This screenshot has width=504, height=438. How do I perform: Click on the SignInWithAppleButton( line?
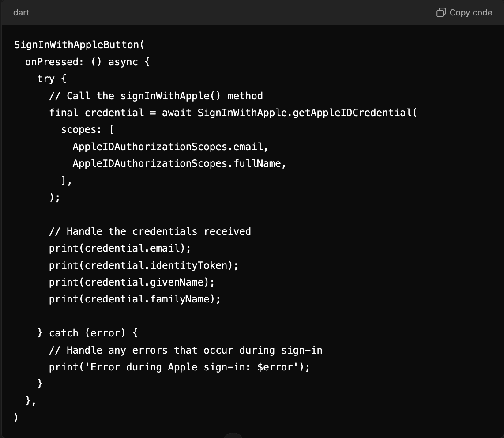79,45
